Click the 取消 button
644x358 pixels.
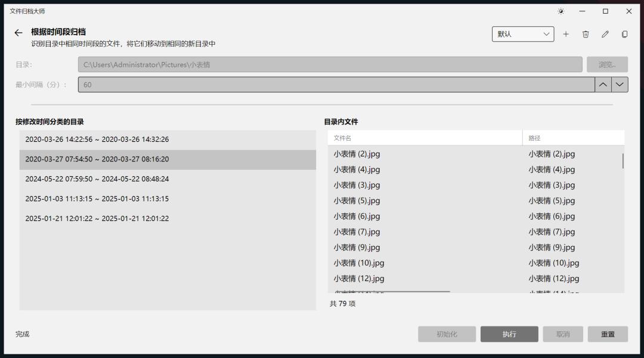click(x=562, y=334)
